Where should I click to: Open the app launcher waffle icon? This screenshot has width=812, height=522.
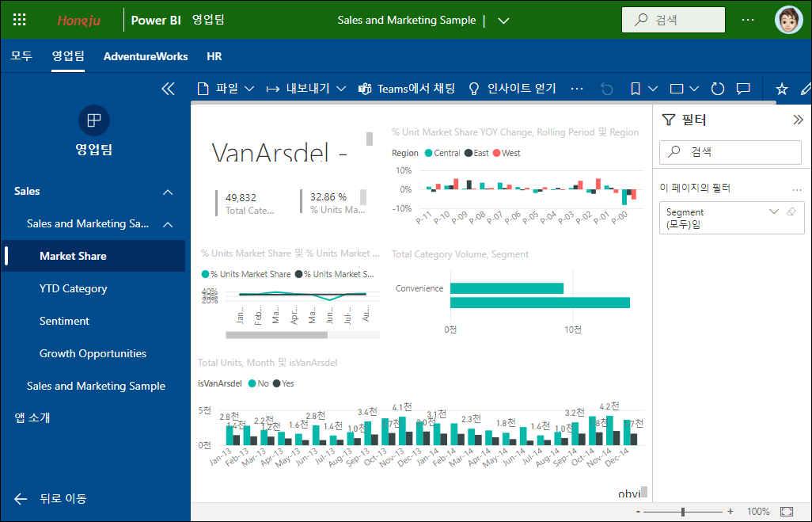coord(19,21)
